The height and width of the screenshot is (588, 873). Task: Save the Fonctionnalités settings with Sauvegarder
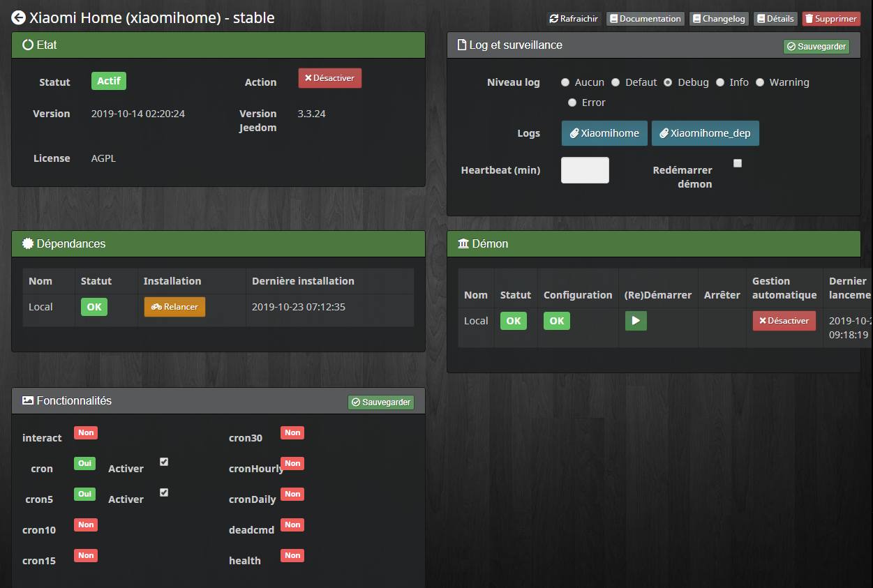pyautogui.click(x=381, y=402)
